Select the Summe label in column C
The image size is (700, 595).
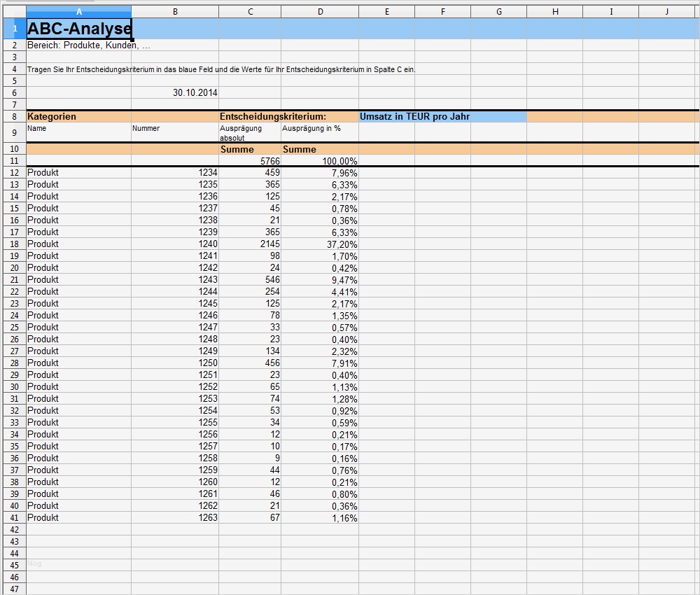click(250, 149)
